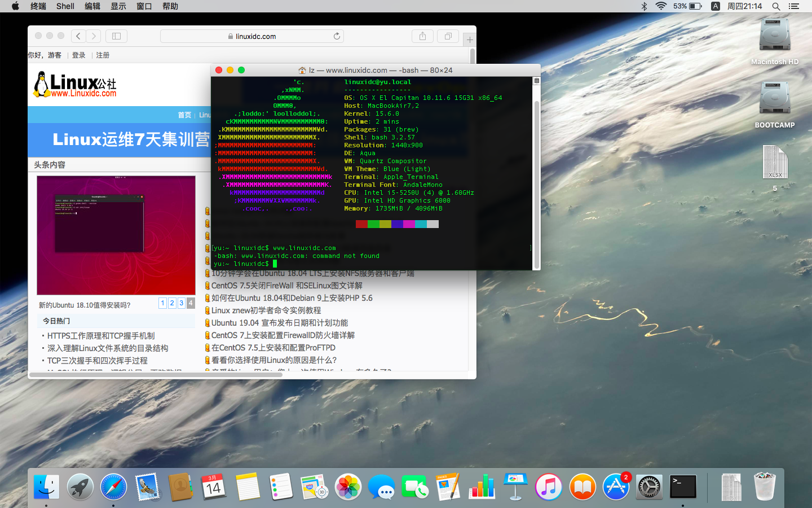This screenshot has height=508, width=812.
Task: Add a new Safari tab
Action: [x=470, y=40]
